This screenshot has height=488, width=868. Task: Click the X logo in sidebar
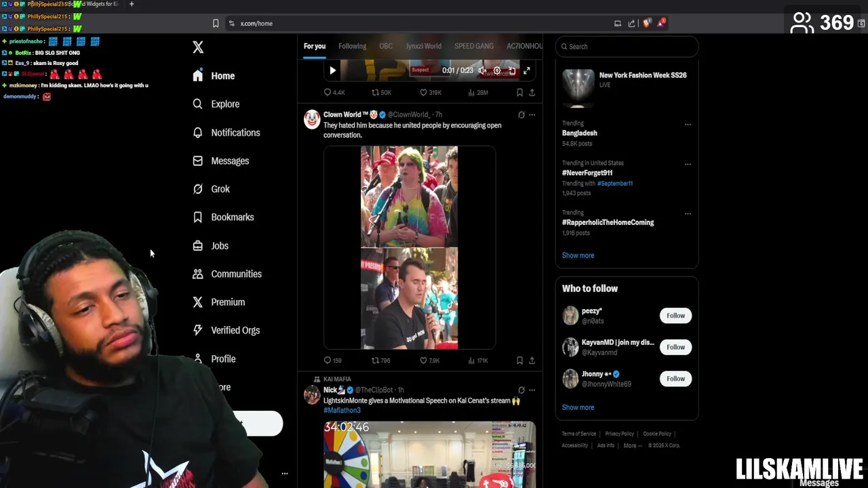(x=198, y=47)
